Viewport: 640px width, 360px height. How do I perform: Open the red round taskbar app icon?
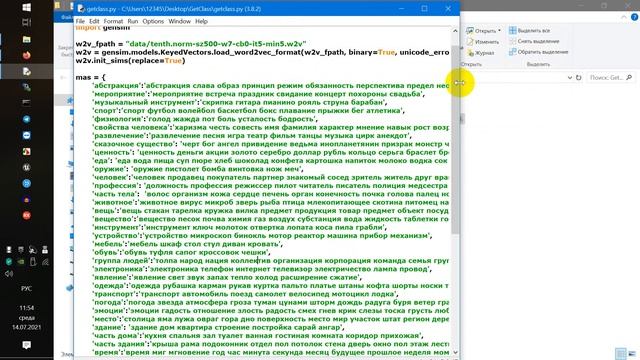pos(27,216)
